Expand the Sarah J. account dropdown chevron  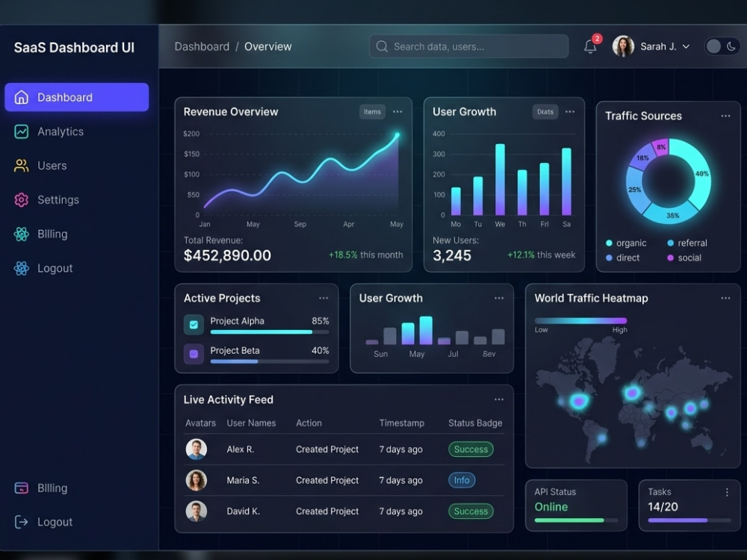click(686, 46)
